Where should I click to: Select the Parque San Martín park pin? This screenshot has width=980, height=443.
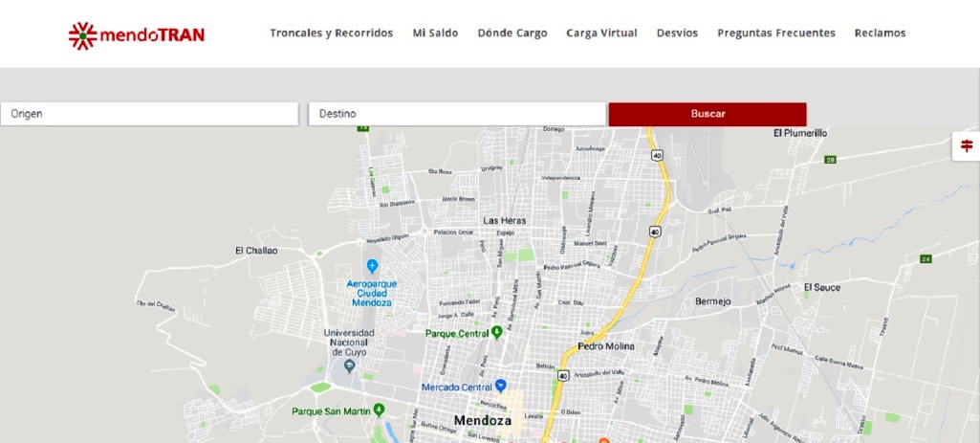(x=378, y=410)
